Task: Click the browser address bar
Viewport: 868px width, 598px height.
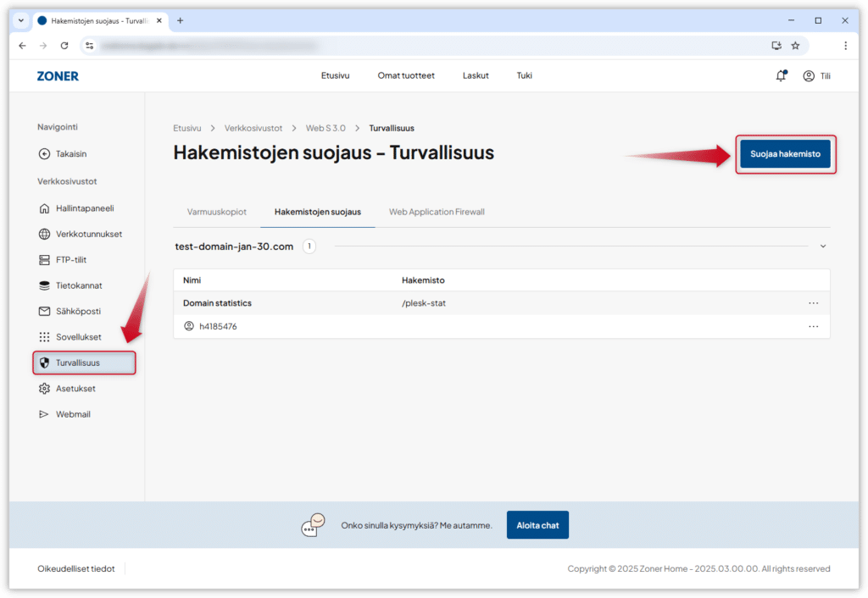Action: click(x=424, y=46)
